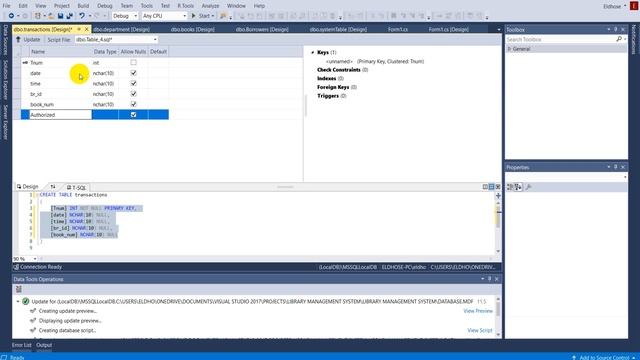Click the Navigate Backward toolbar icon
640x360 pixels.
click(11, 16)
